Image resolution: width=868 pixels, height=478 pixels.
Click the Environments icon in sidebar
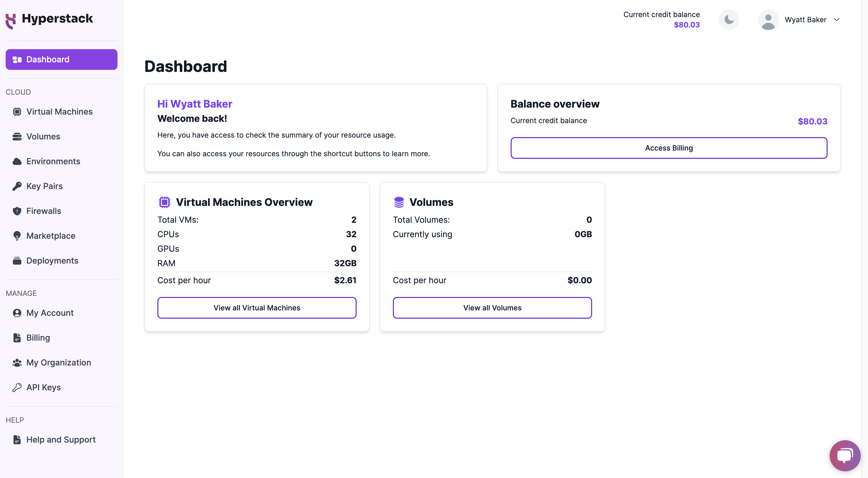[x=17, y=161]
